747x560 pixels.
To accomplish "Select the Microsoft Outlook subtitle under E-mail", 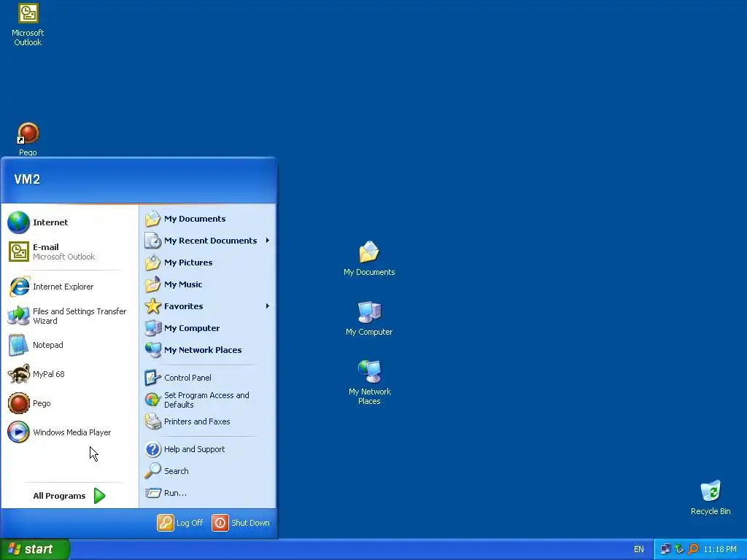I will click(64, 257).
